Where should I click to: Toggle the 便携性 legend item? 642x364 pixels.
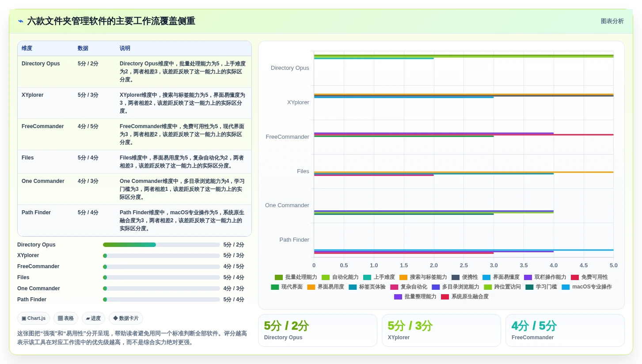click(x=465, y=277)
